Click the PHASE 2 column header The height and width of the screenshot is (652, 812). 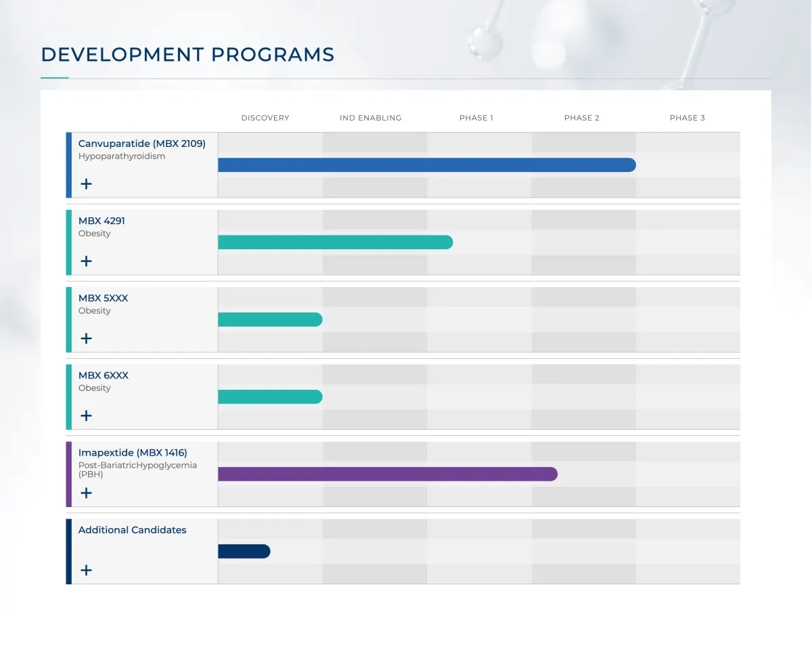582,118
